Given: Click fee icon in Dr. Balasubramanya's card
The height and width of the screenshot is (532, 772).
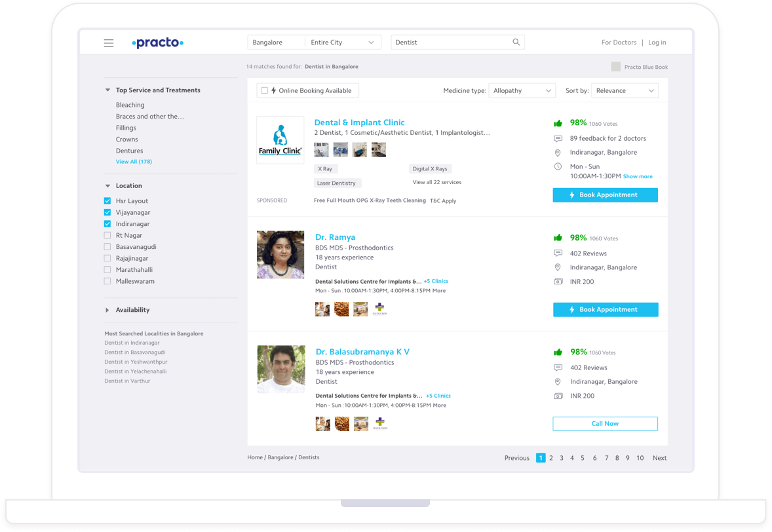Looking at the screenshot, I should click(558, 396).
